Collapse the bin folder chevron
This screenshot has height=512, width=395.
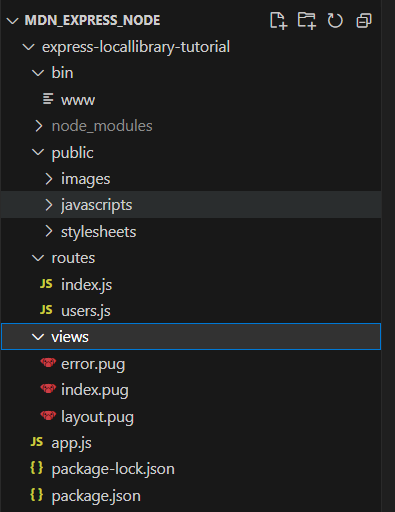[x=38, y=73]
